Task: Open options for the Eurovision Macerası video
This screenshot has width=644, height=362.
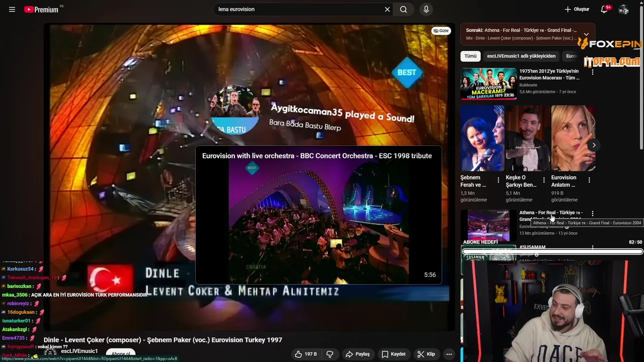Action: tap(592, 72)
